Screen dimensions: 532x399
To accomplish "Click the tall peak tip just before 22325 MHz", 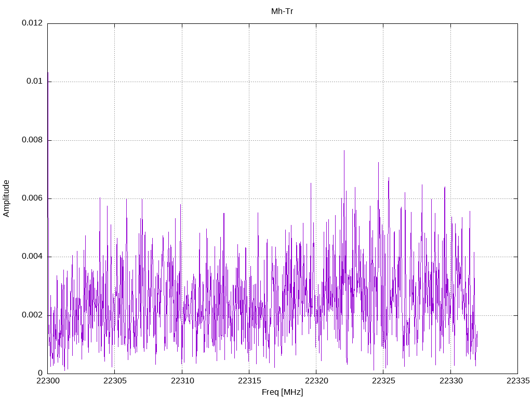I will click(x=378, y=162).
